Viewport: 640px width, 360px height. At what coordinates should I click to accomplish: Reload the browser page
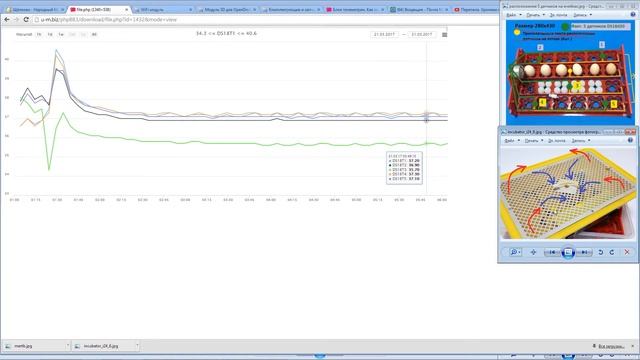26,19
